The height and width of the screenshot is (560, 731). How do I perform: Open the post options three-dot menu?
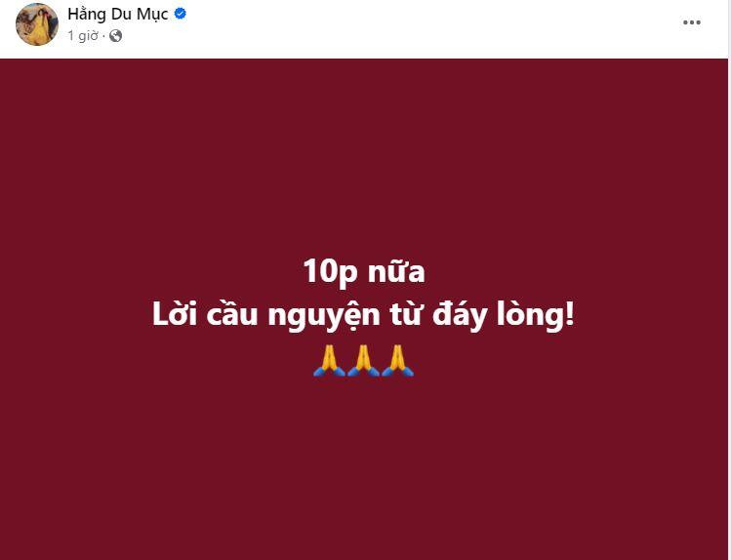[691, 22]
